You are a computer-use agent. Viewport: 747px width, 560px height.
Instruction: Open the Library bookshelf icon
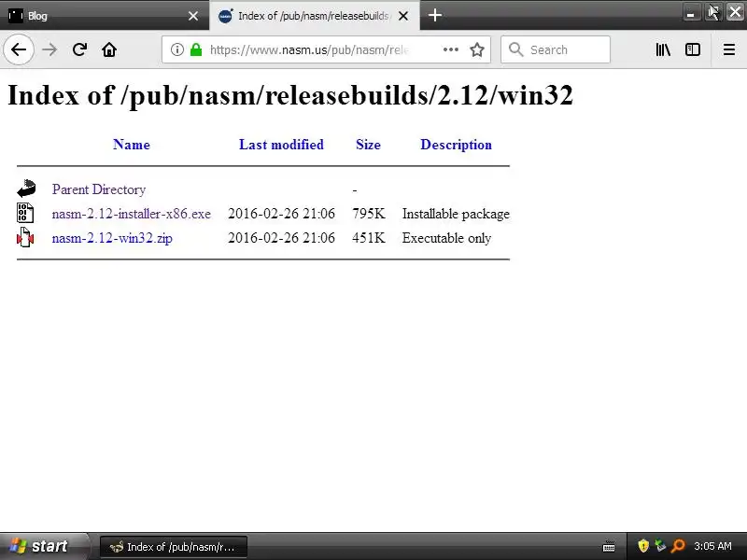663,49
